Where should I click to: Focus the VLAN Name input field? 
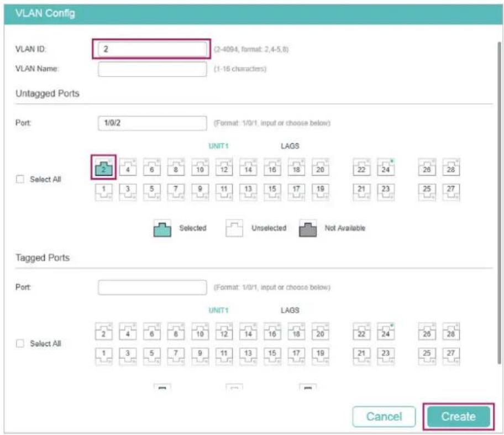tap(152, 69)
